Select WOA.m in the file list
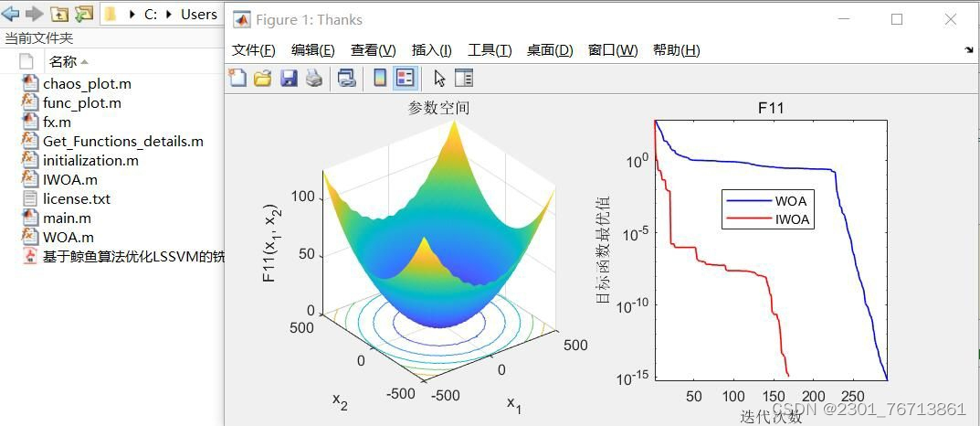The height and width of the screenshot is (426, 980). [x=68, y=238]
